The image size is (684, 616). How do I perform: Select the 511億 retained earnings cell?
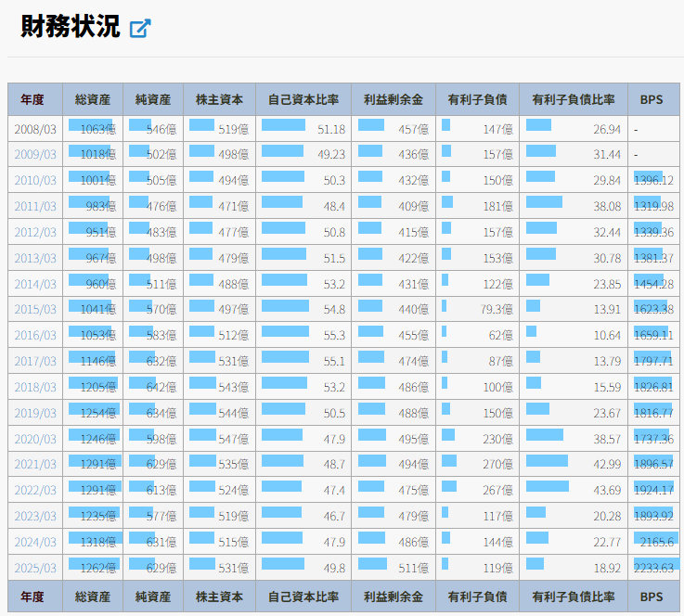[x=394, y=568]
